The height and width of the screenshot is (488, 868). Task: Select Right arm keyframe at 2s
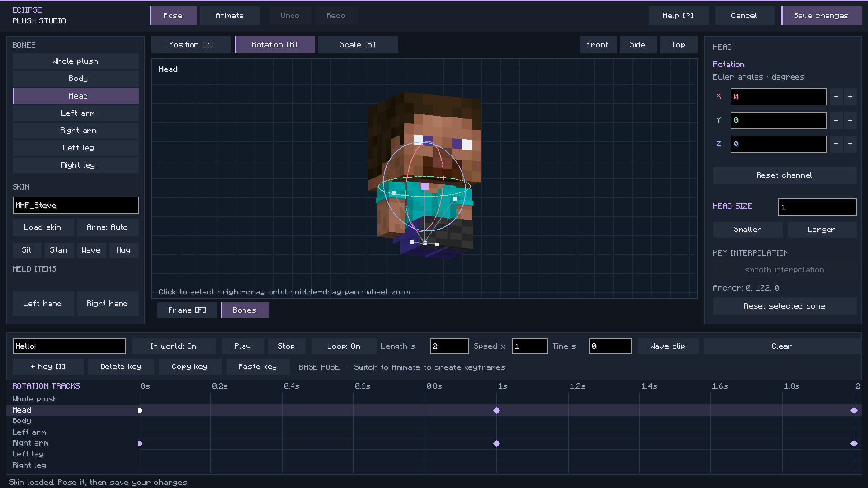click(x=854, y=443)
